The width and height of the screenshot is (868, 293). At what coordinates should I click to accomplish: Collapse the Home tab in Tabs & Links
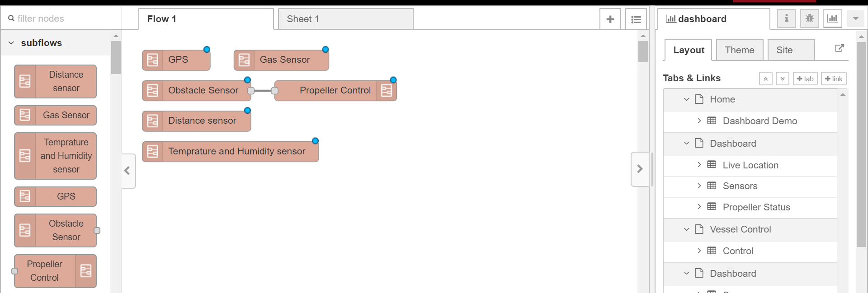click(x=687, y=99)
